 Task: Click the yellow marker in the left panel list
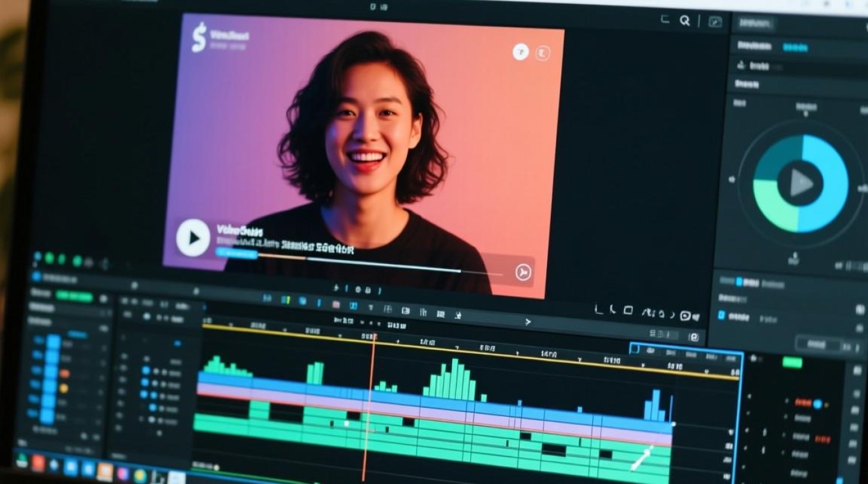pos(63,388)
